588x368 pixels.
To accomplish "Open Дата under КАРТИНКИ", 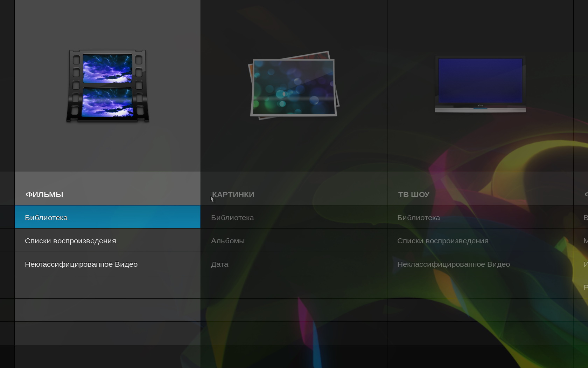I will [x=294, y=264].
